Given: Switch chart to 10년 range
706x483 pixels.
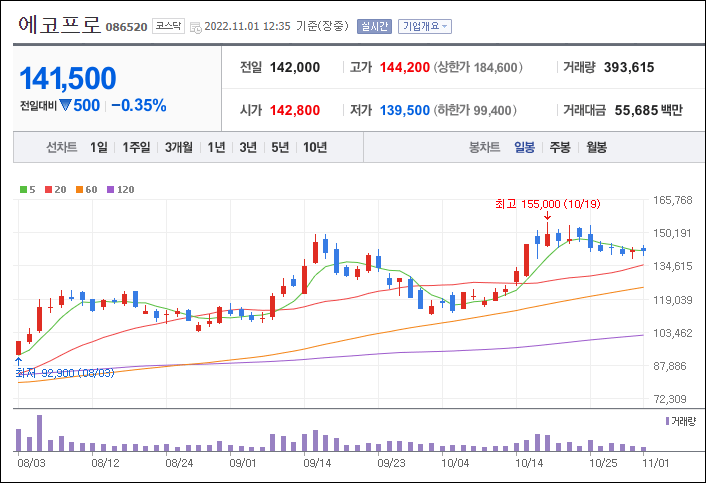Looking at the screenshot, I should pos(315,147).
